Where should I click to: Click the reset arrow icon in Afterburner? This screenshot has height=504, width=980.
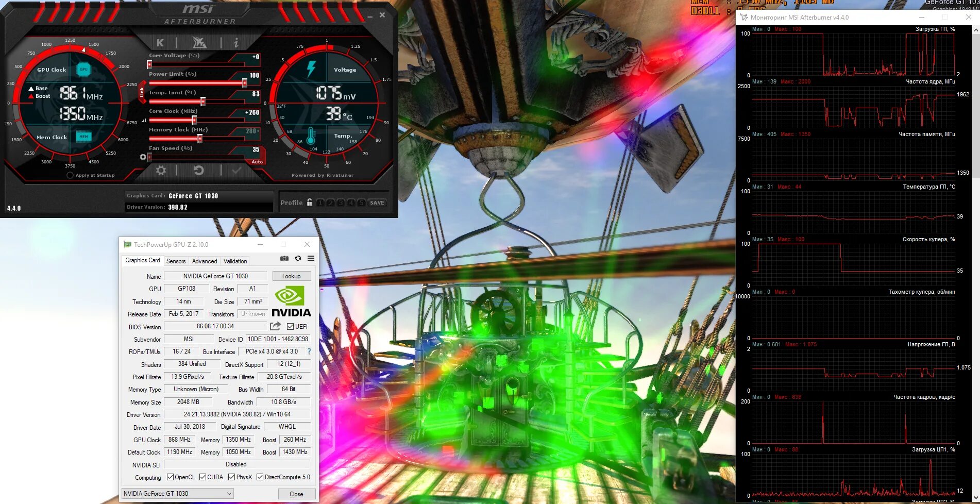pyautogui.click(x=198, y=170)
